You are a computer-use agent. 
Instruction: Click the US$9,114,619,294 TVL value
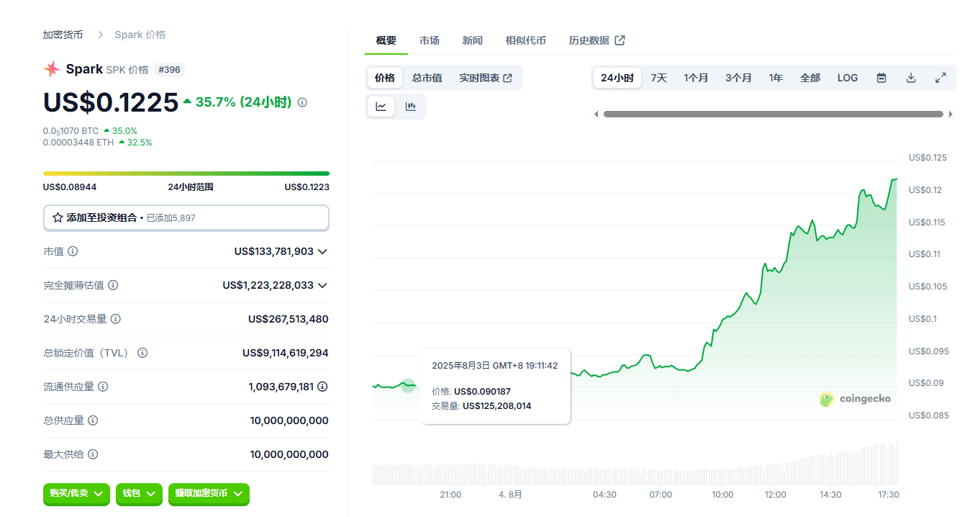coord(286,353)
